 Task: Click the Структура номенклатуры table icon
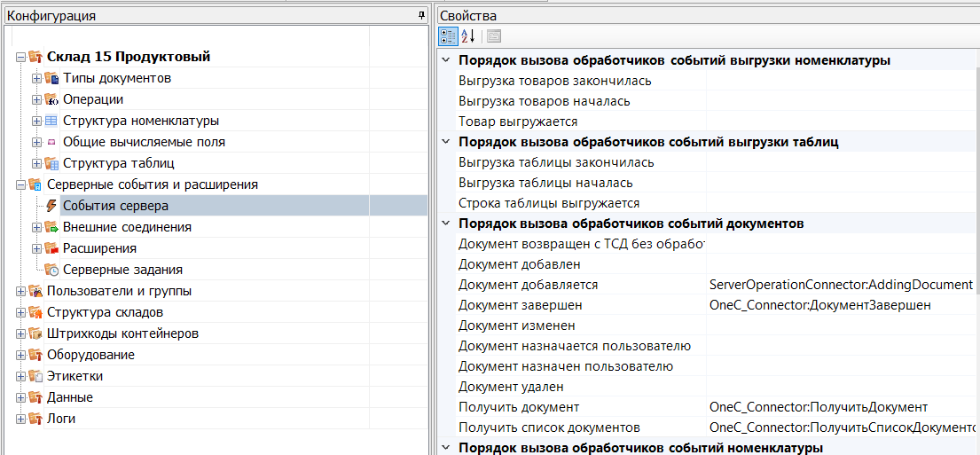click(x=51, y=121)
